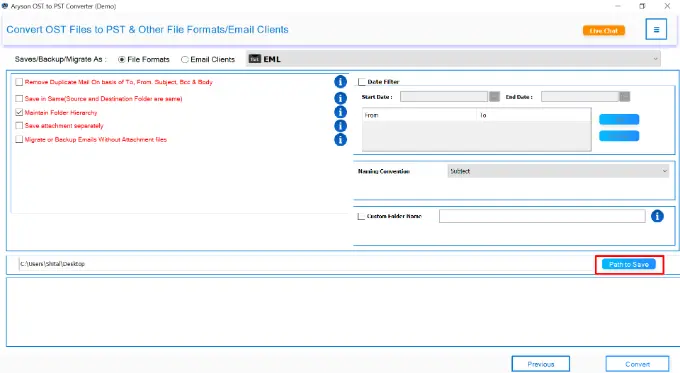Click the From column header

[419, 115]
